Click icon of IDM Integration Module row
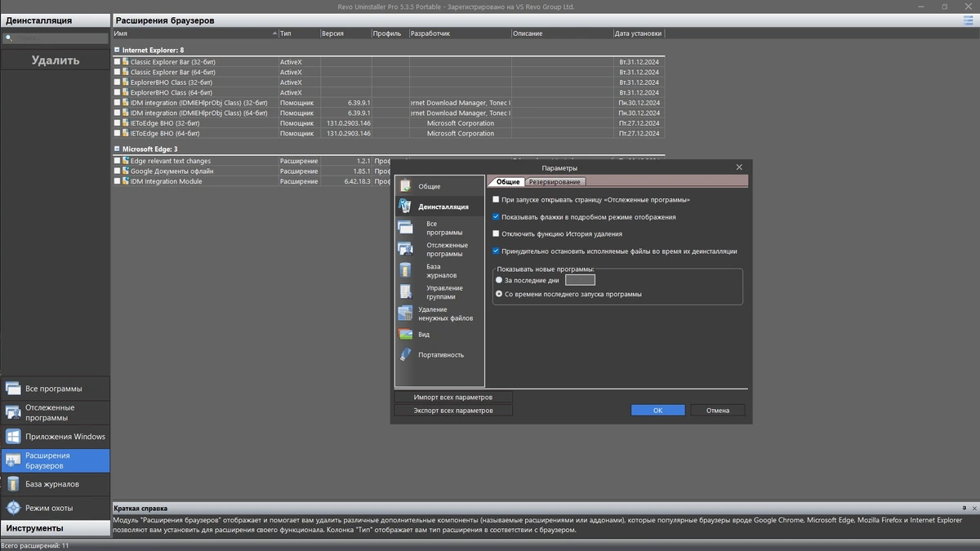 point(126,181)
